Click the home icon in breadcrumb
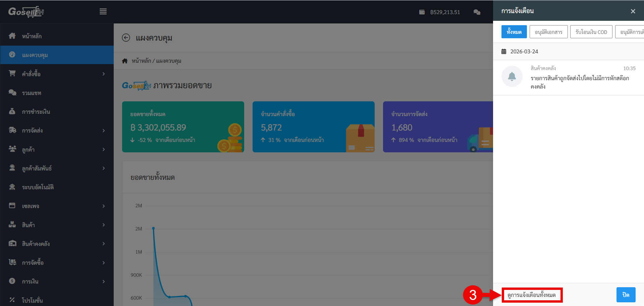This screenshot has width=644, height=306. point(125,61)
